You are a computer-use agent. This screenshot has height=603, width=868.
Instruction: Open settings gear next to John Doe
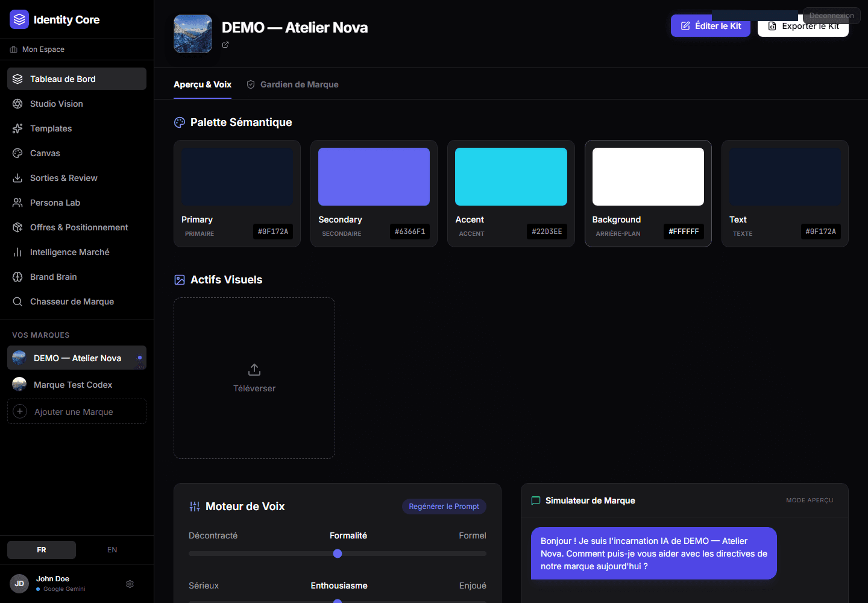(130, 584)
